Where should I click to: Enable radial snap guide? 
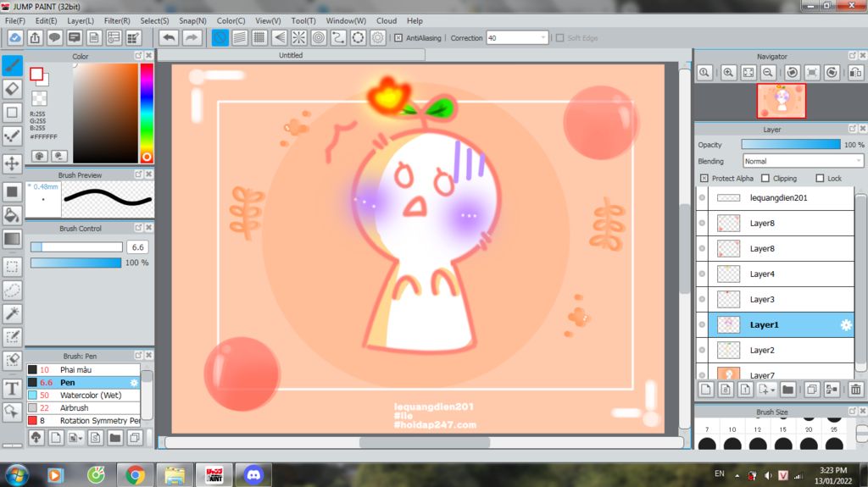(299, 37)
